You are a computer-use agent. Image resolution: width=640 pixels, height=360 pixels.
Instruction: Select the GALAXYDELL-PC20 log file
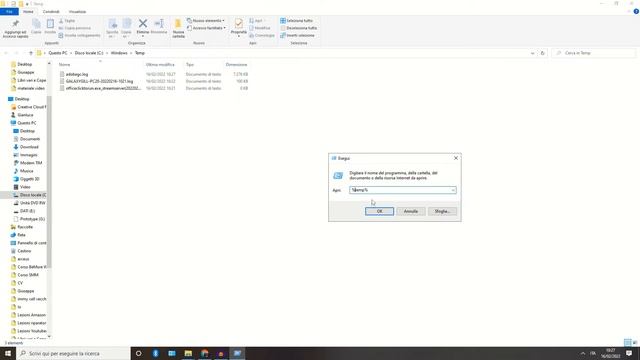99,81
